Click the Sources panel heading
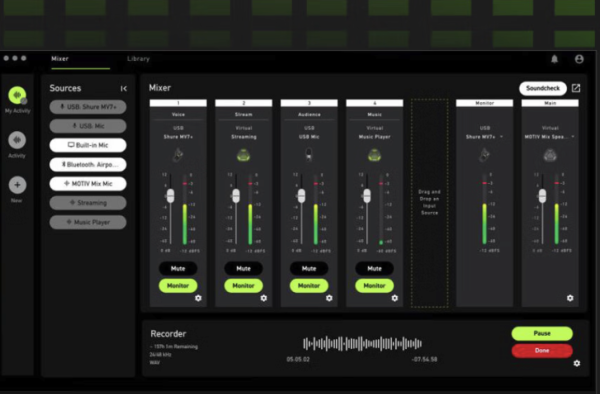This screenshot has height=394, width=600. [65, 88]
